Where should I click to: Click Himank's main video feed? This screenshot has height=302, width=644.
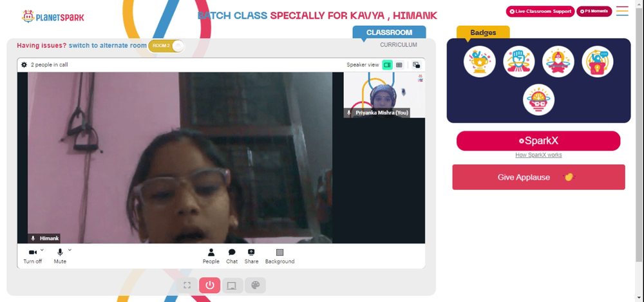tap(180, 158)
